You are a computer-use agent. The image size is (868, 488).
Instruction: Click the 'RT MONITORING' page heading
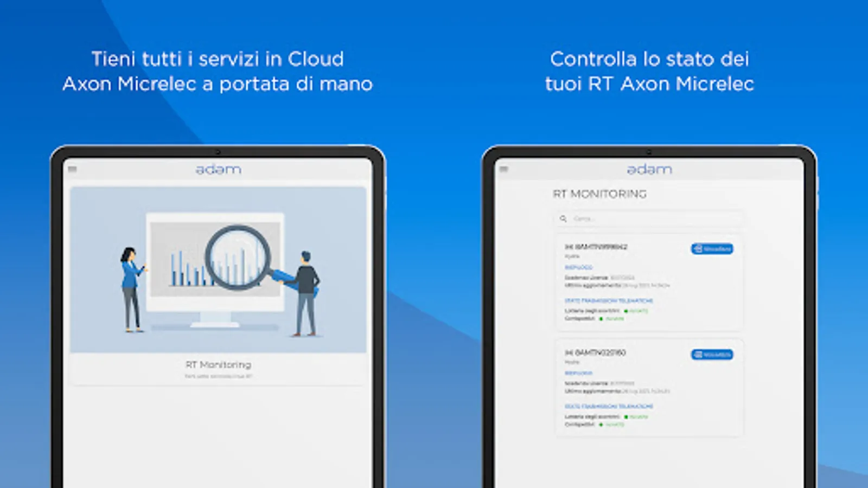point(599,194)
